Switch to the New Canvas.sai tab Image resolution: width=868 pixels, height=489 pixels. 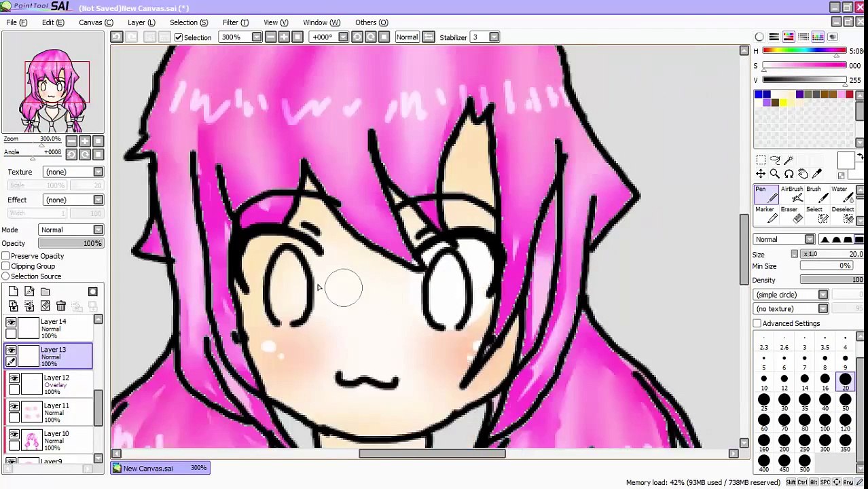click(x=161, y=468)
